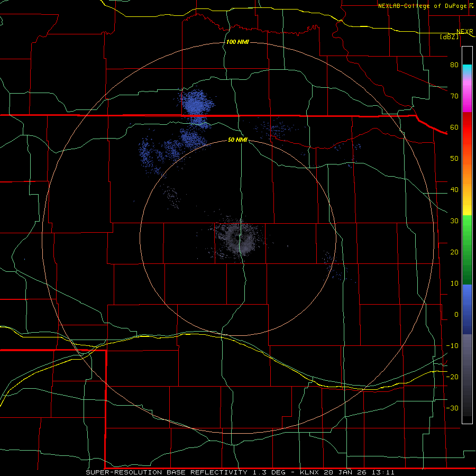
Task: Click the 50 value on the dBZ scale
Action: pyautogui.click(x=454, y=159)
